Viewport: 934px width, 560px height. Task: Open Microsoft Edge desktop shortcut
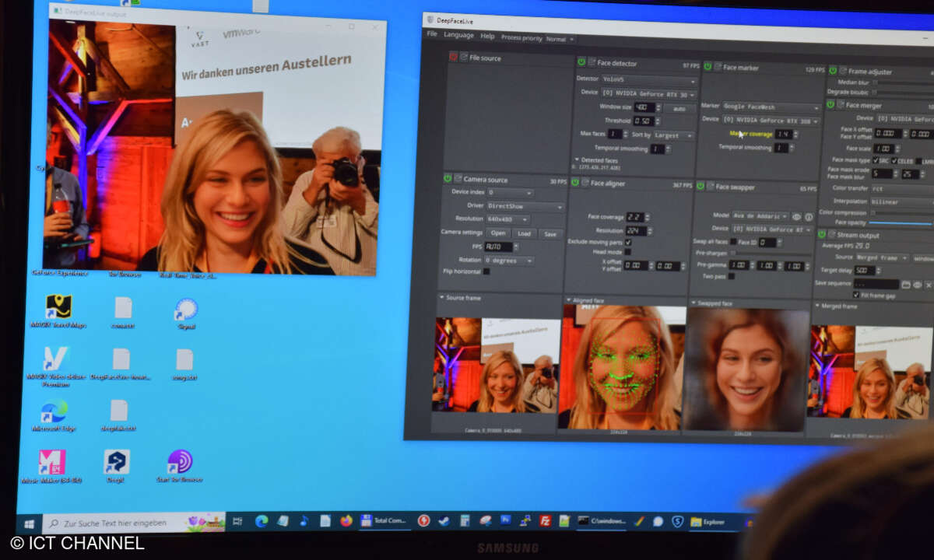tap(54, 415)
